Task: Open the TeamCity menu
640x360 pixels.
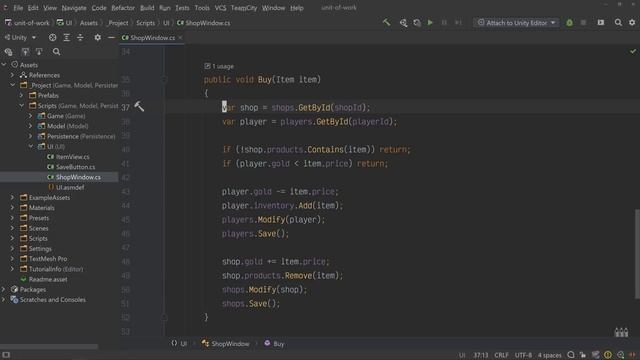Action: (x=244, y=8)
